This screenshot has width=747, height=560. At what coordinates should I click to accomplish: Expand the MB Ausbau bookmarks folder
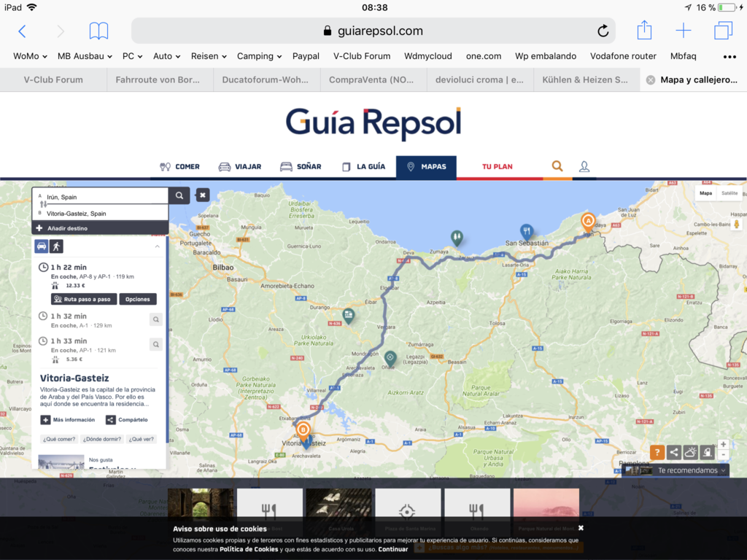point(85,56)
